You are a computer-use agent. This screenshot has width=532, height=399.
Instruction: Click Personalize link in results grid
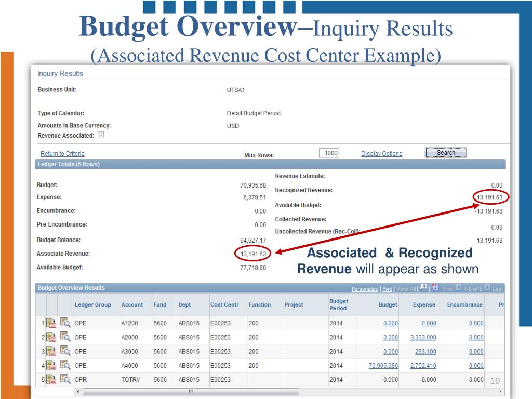pyautogui.click(x=365, y=289)
